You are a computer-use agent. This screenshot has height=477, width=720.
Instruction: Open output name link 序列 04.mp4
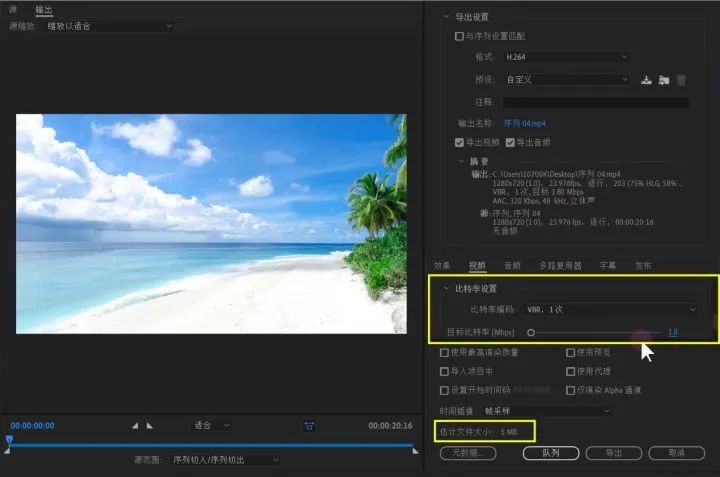pos(524,123)
